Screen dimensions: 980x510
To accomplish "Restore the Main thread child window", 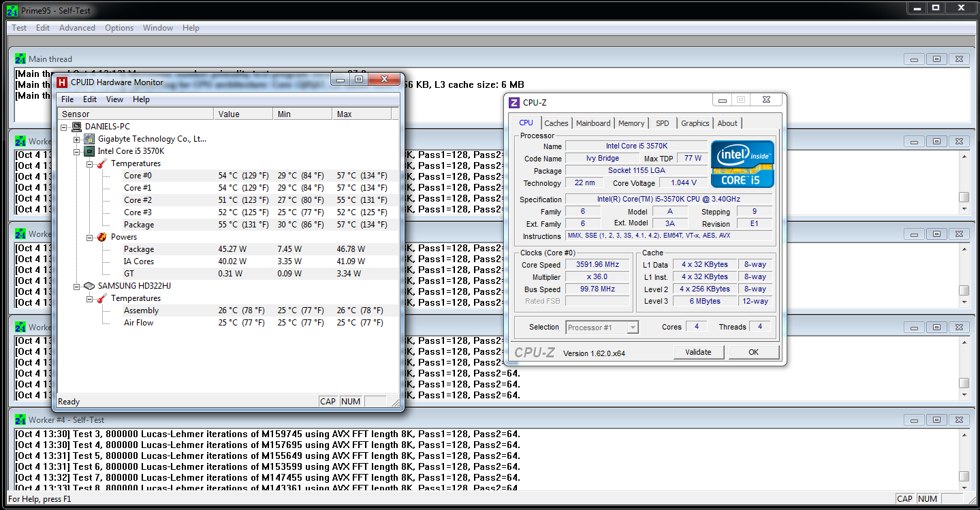I will (x=937, y=59).
